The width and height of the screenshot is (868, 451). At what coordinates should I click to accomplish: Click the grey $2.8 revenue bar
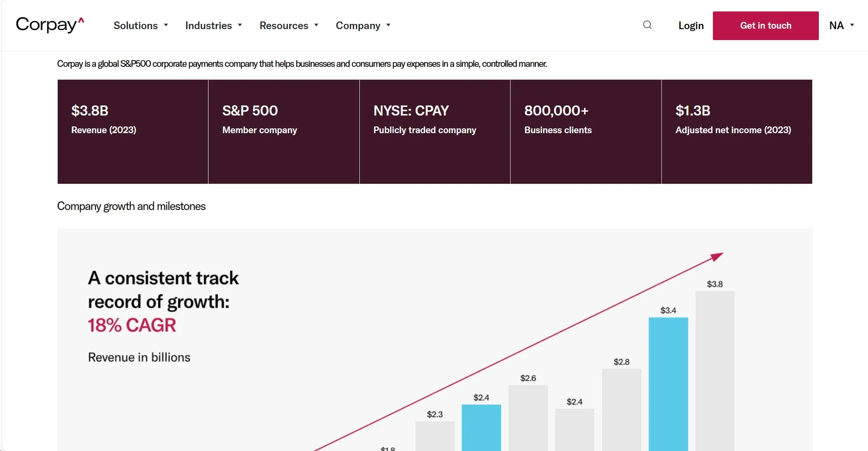click(621, 410)
